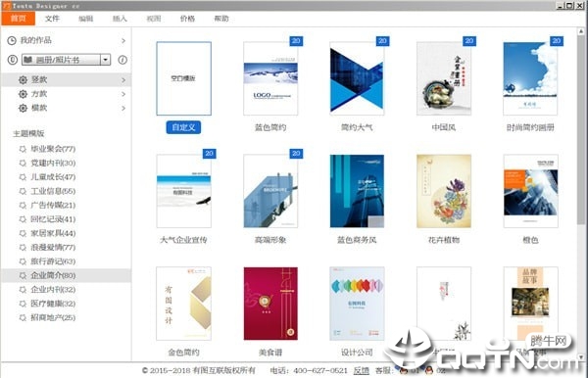Click the info icon next to product dropdown

coord(122,60)
